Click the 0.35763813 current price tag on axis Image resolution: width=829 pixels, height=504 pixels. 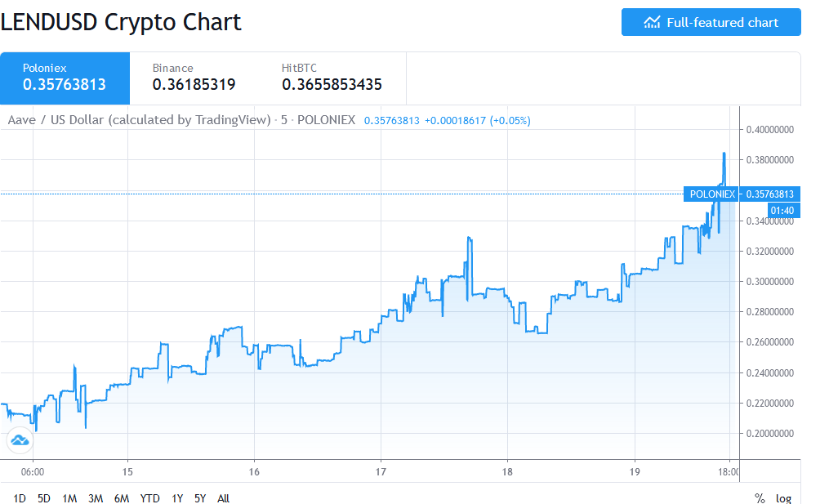[769, 194]
